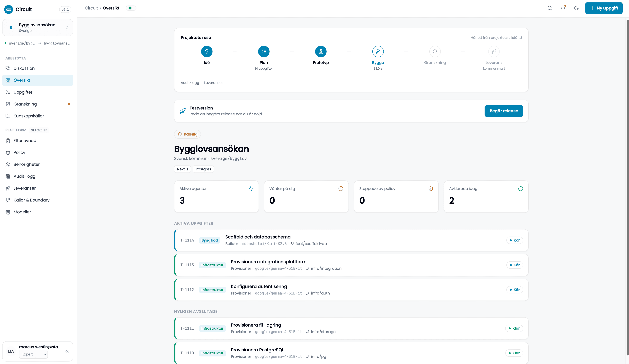Click the v0.1 version badge

[65, 9]
